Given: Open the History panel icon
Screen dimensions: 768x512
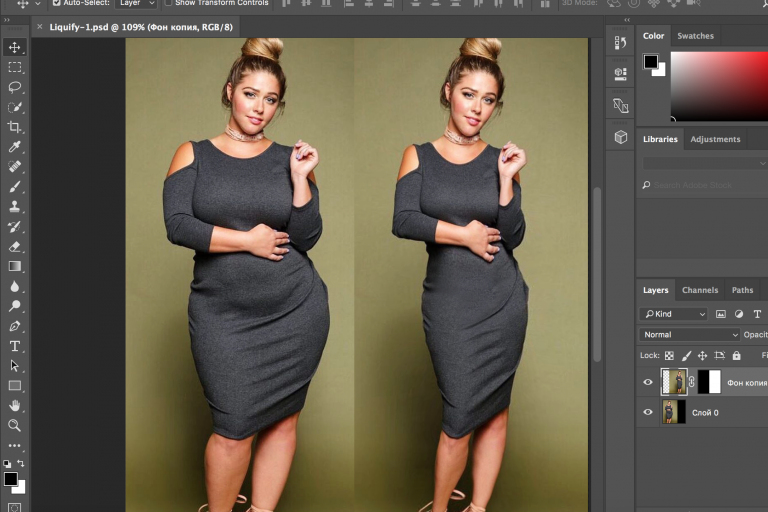Looking at the screenshot, I should point(620,42).
